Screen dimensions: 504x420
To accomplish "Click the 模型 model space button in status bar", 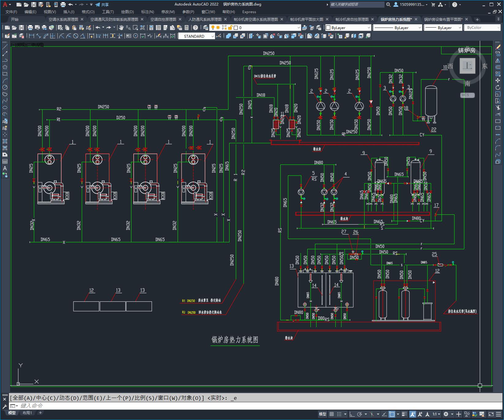I will [x=322, y=414].
